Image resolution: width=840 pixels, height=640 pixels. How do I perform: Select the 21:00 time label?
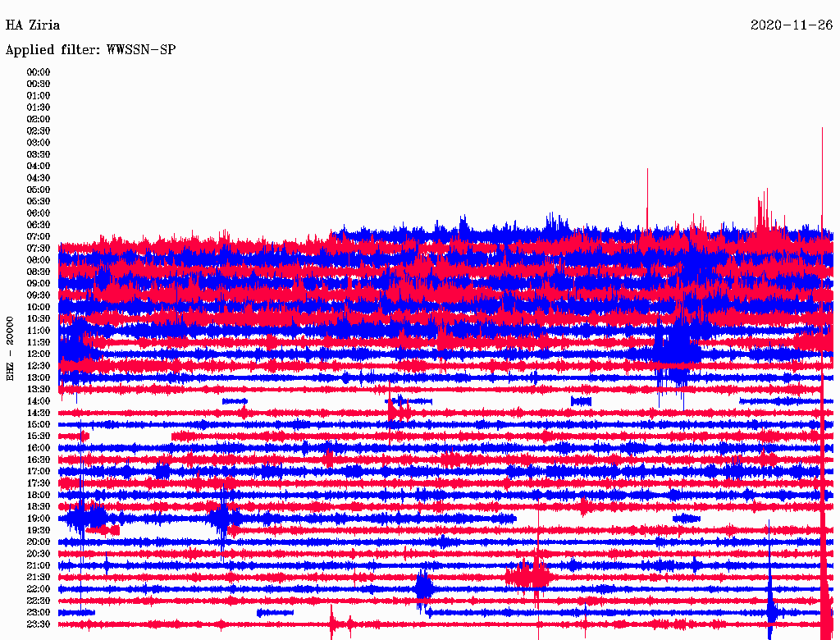tap(39, 566)
